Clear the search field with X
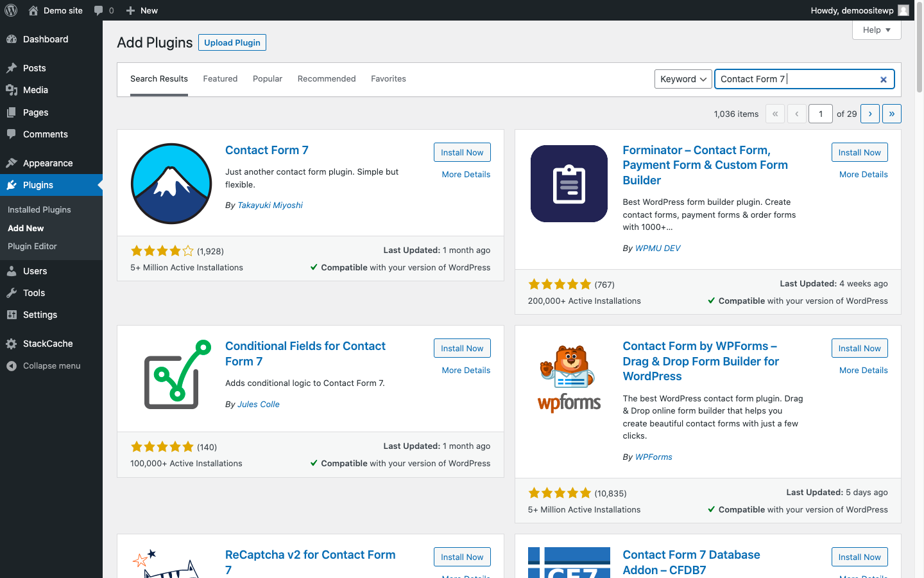Screen dimensions: 924x578 [x=884, y=80]
